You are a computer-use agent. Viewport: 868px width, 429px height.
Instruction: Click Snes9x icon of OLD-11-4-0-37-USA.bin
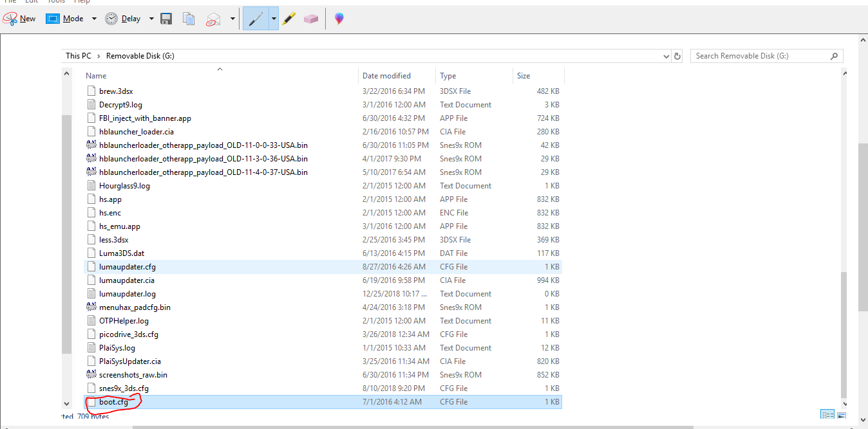point(91,172)
